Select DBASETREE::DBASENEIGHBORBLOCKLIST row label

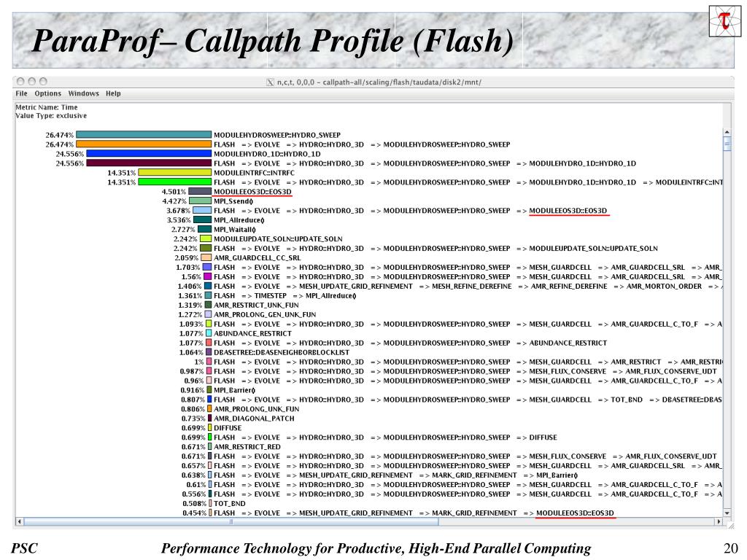pos(281,352)
